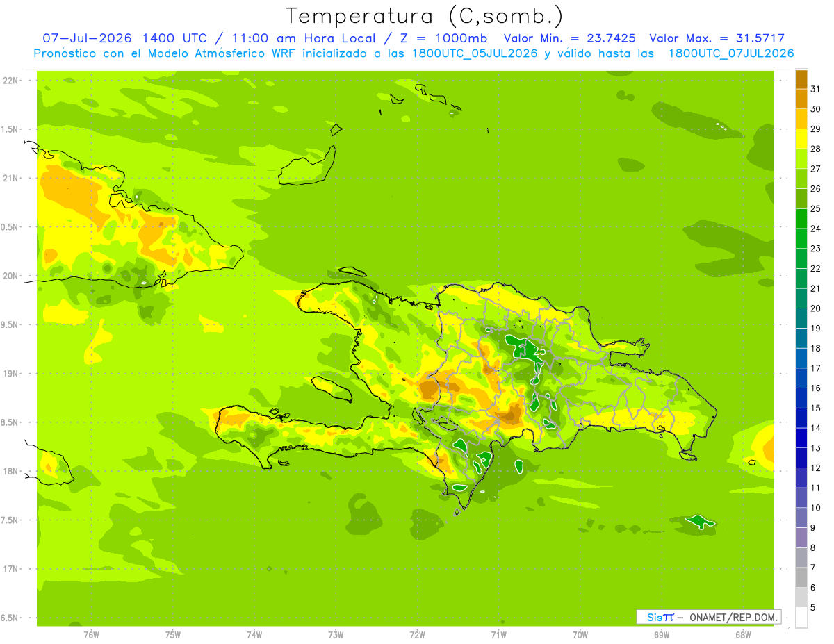This screenshot has width=834, height=644.
Task: Pick legend swatch between 28 and 29
Action: point(801,139)
